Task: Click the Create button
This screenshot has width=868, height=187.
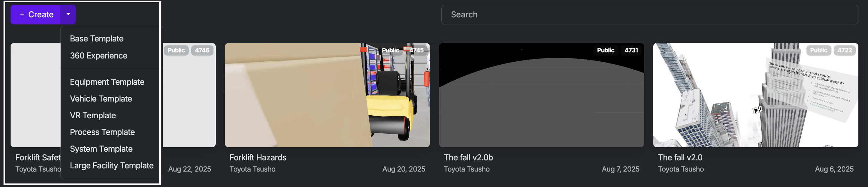Action: [36, 14]
